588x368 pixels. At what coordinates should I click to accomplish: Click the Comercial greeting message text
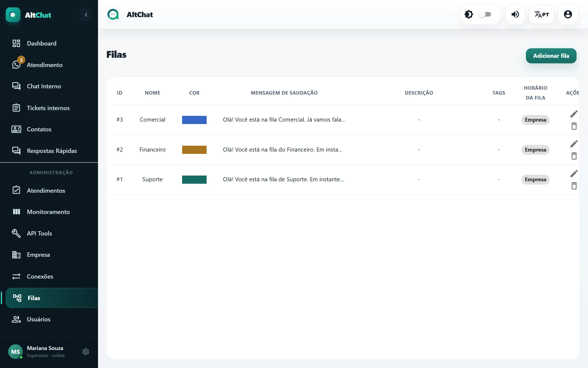point(284,120)
